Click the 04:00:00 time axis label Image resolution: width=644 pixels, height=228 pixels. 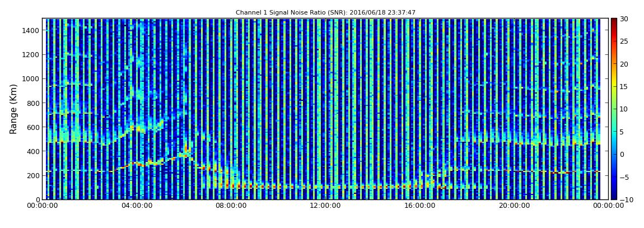pyautogui.click(x=136, y=206)
